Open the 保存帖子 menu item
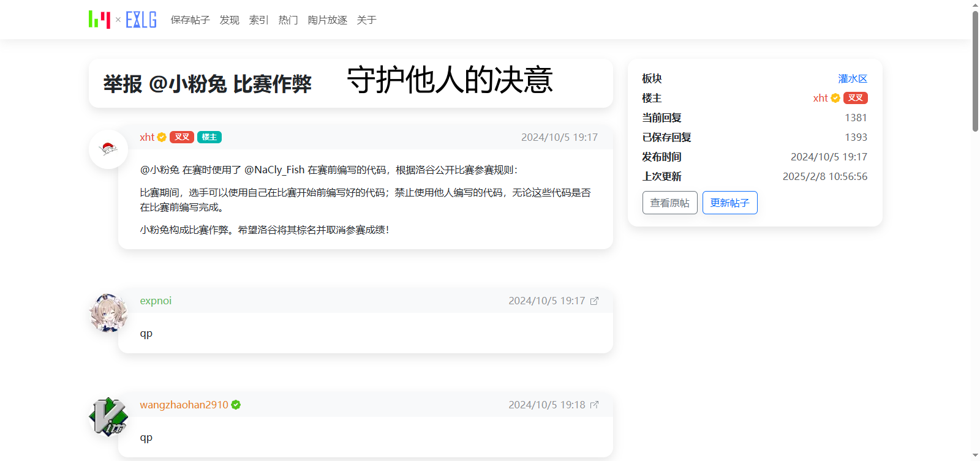This screenshot has height=461, width=980. coord(190,20)
